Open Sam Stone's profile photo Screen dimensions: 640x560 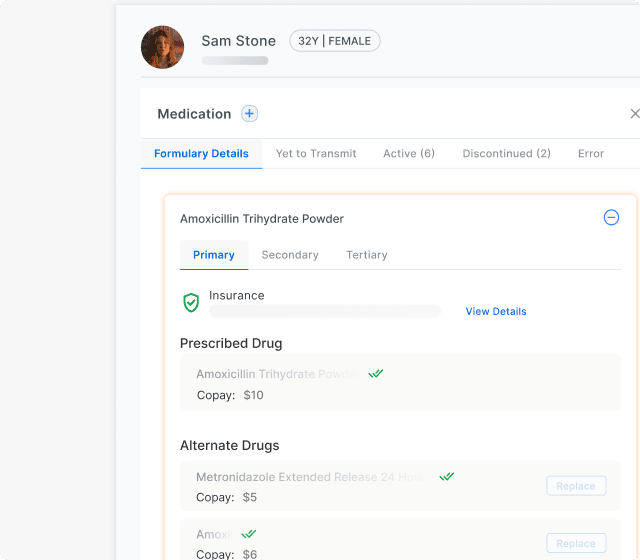click(162, 47)
